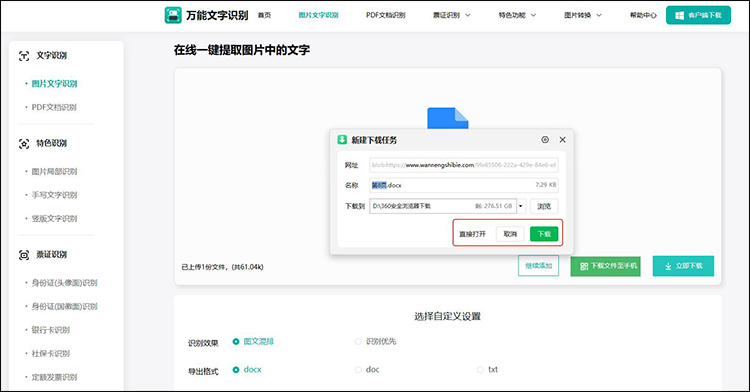Click the Windows icon in 客户端下载
This screenshot has height=392, width=750.
[679, 15]
